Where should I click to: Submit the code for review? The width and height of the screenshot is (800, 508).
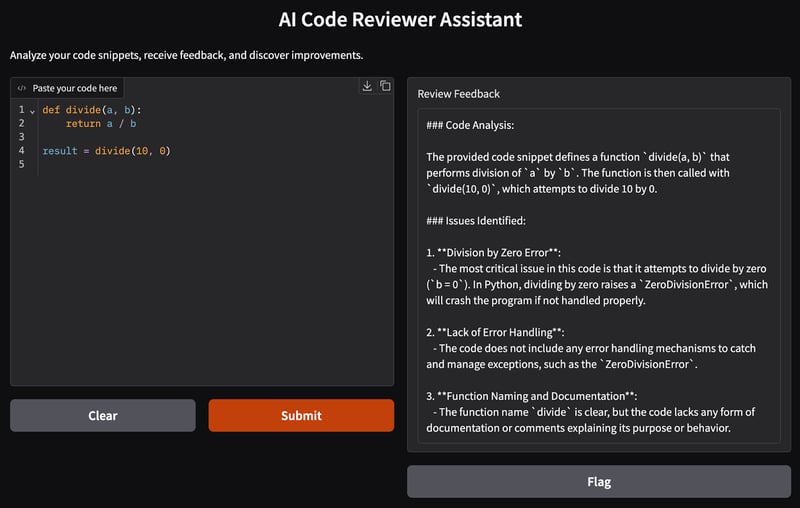[301, 415]
